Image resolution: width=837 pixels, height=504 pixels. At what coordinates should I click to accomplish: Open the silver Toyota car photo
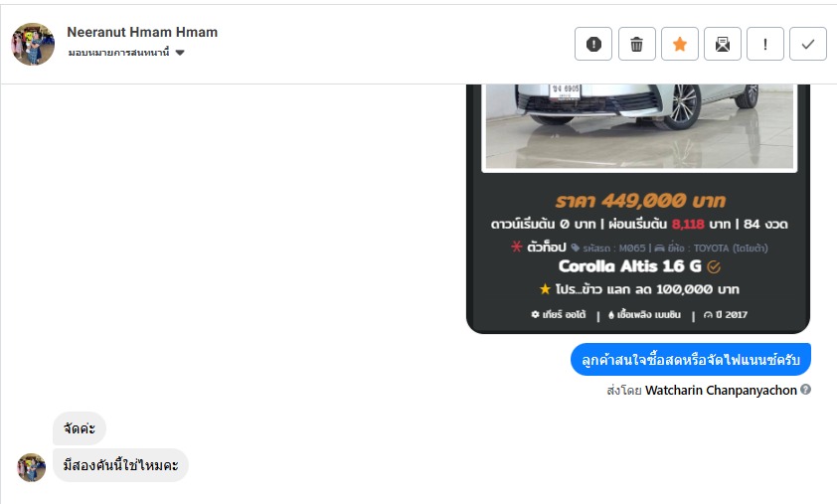(639, 127)
